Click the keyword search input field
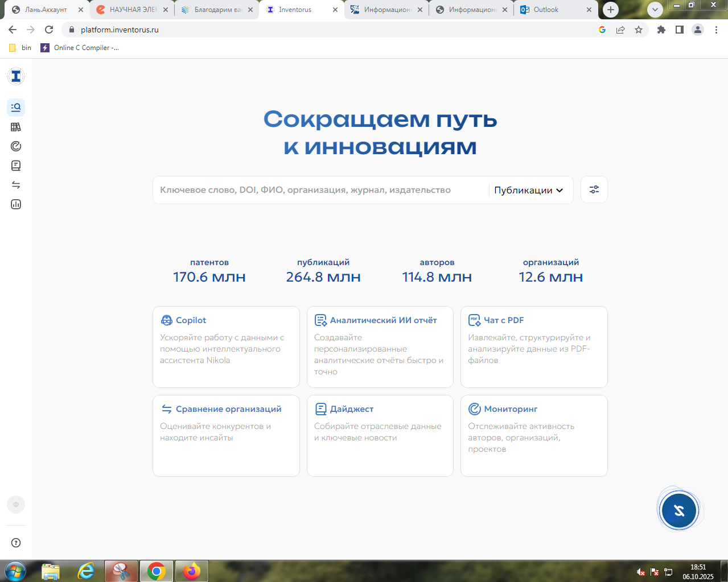Screen dimensions: 728x582 [319, 190]
